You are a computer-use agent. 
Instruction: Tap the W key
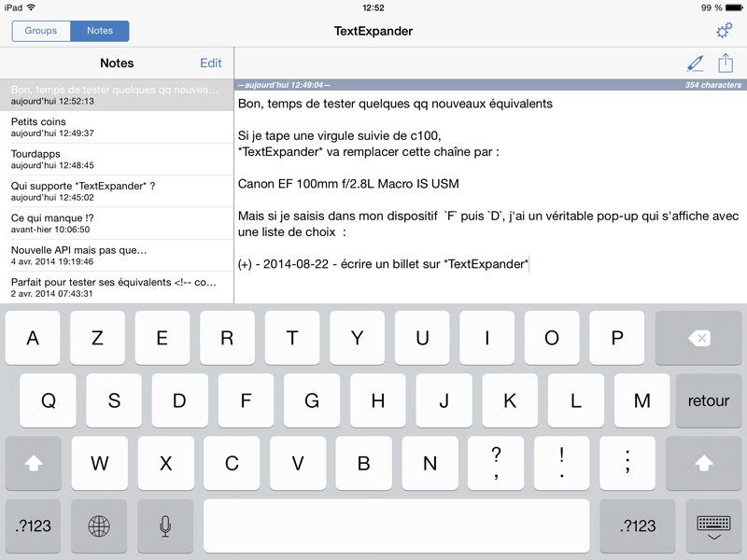pyautogui.click(x=100, y=463)
